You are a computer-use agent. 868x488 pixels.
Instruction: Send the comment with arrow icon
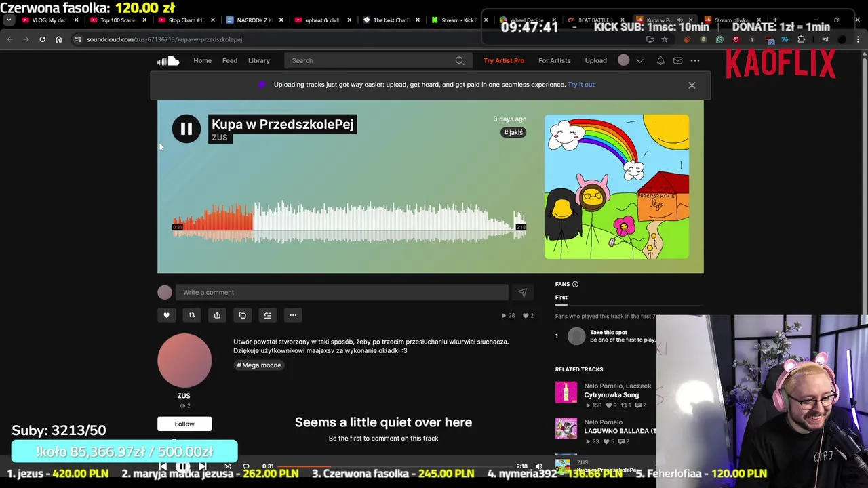(522, 292)
